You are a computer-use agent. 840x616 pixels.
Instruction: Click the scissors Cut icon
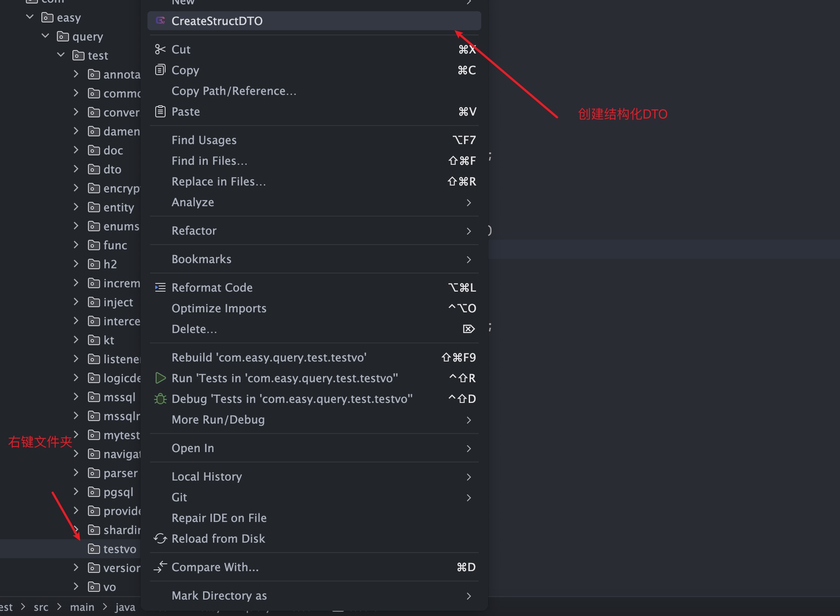coord(160,49)
